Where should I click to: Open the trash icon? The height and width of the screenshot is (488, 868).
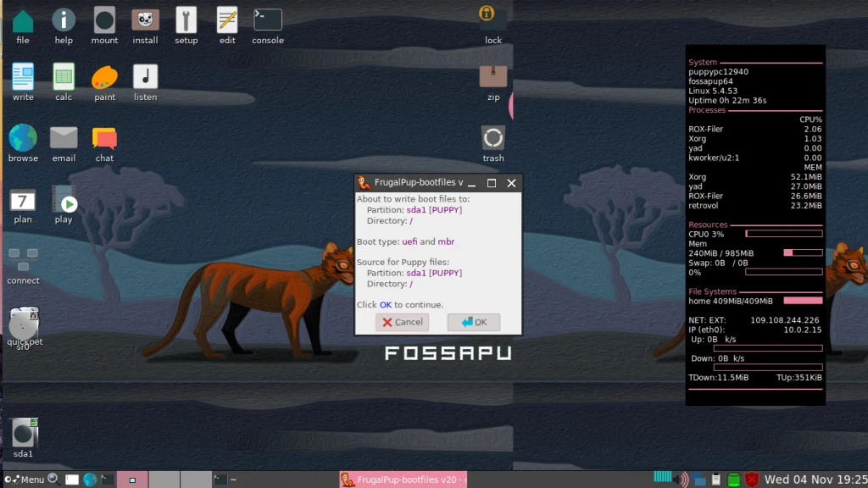pyautogui.click(x=492, y=136)
